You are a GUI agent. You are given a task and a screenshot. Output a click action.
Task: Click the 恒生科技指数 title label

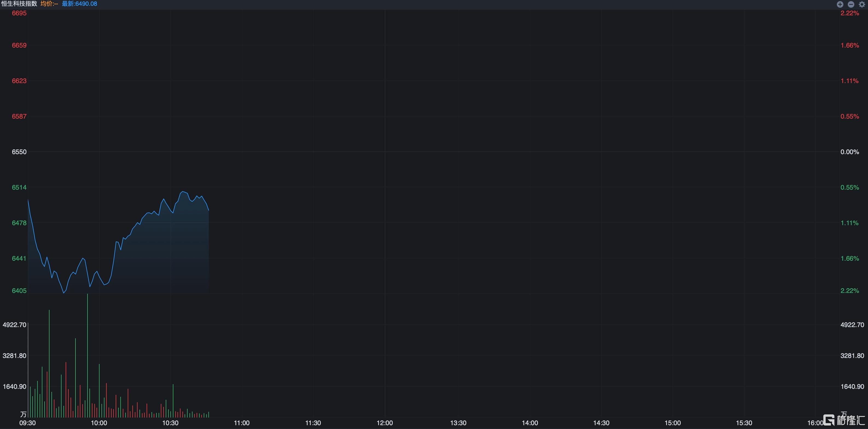point(19,4)
